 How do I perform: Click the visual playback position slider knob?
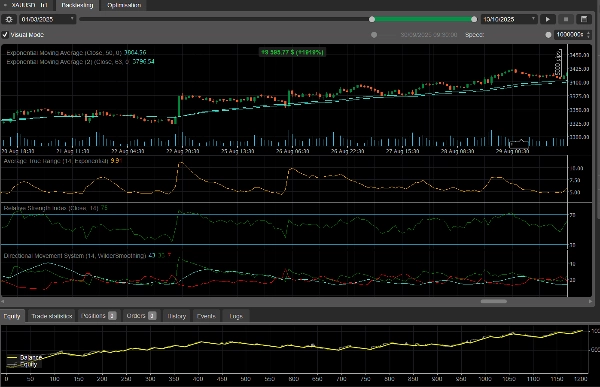[x=374, y=35]
